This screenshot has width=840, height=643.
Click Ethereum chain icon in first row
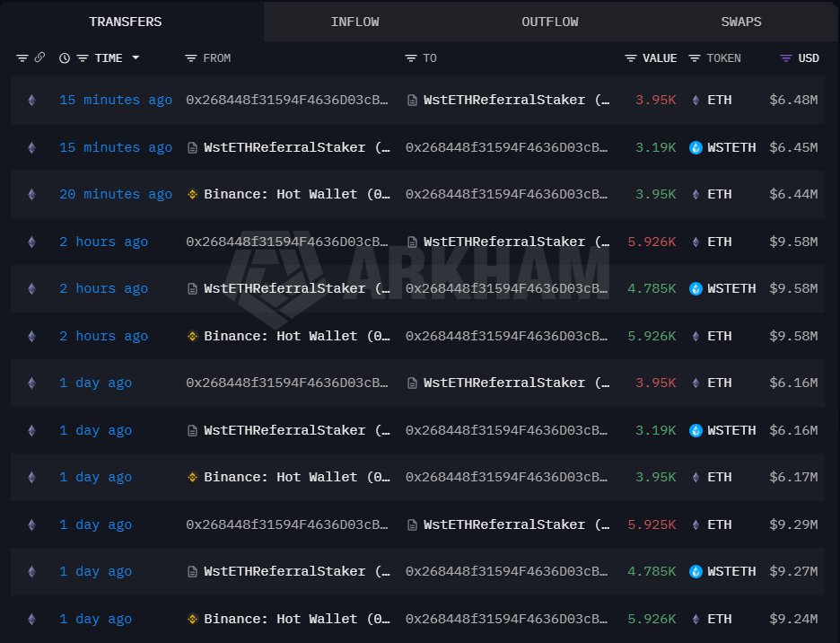tap(31, 100)
